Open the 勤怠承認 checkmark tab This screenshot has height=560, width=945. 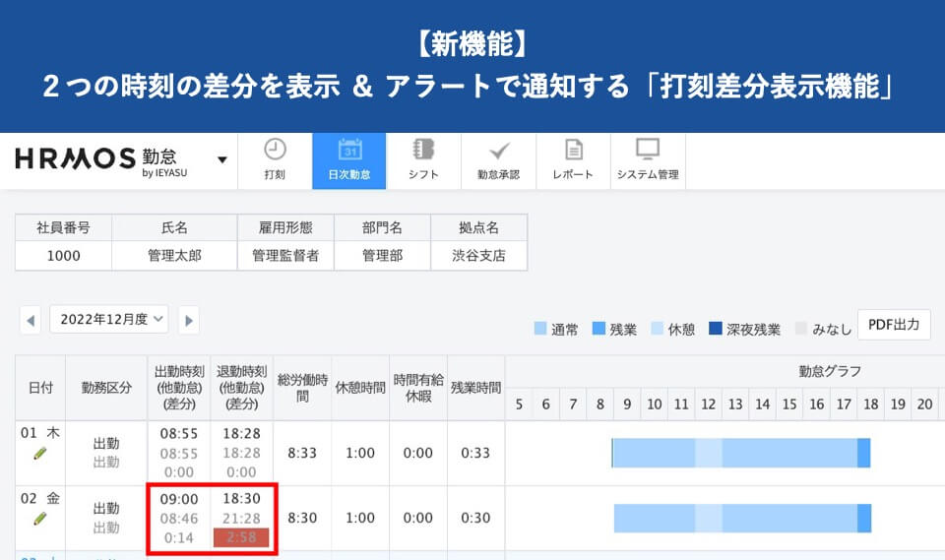[498, 161]
